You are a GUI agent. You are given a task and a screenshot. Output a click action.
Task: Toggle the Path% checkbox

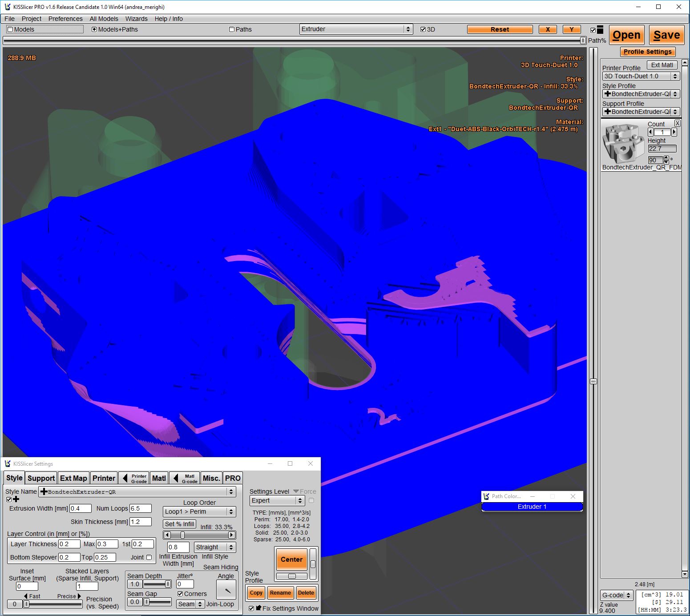tap(593, 30)
